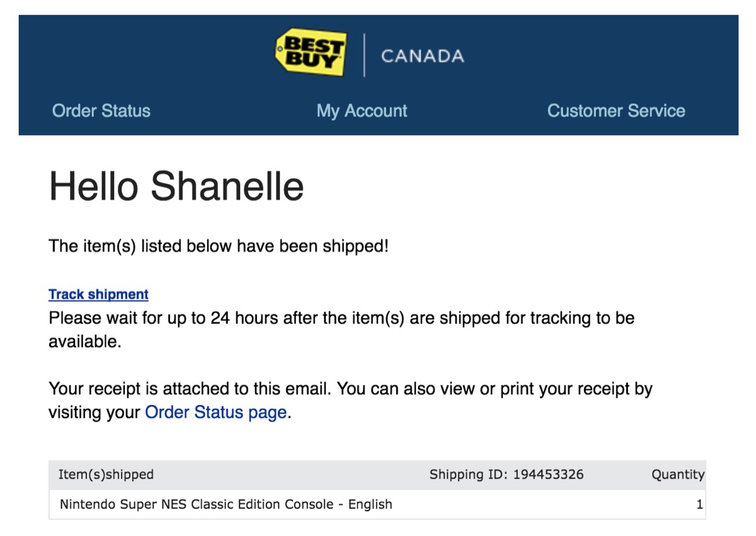Click the 24 hours tracking notice text
The height and width of the screenshot is (536, 756).
(x=341, y=329)
